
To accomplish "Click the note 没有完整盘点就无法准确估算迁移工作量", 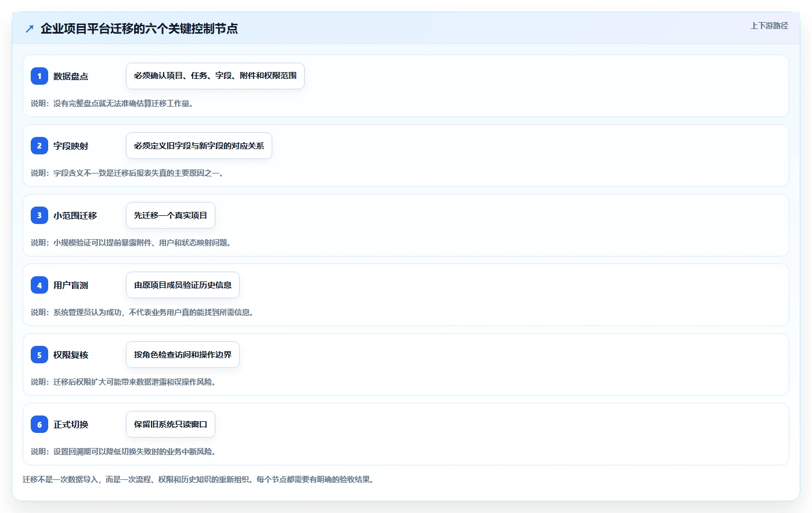I will [x=112, y=103].
